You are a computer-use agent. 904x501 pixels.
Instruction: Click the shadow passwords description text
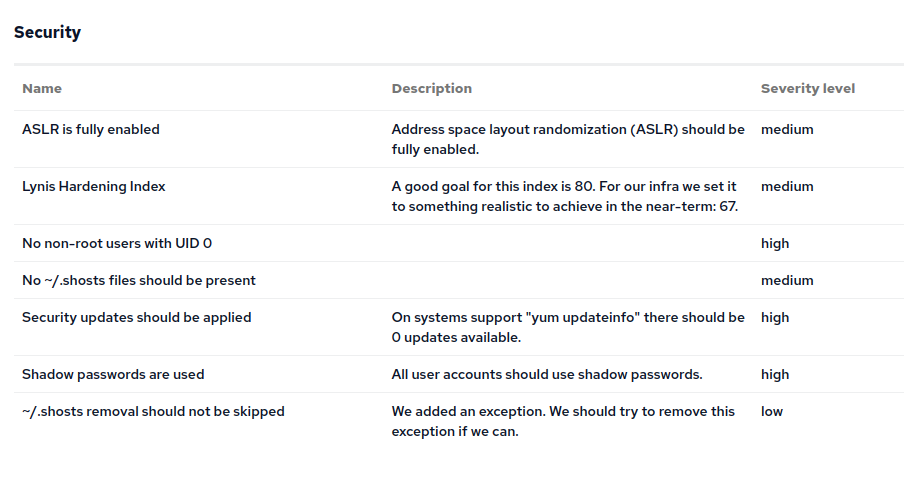(x=547, y=374)
